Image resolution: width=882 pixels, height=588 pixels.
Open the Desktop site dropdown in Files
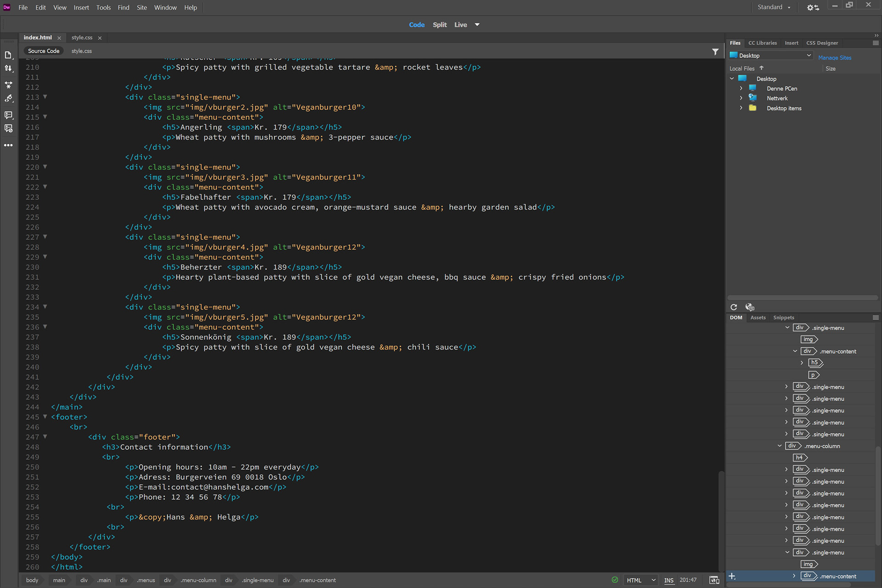pos(770,56)
